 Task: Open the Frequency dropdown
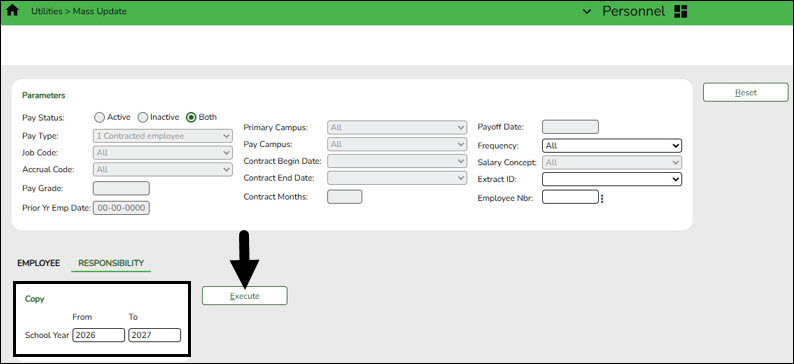click(612, 146)
